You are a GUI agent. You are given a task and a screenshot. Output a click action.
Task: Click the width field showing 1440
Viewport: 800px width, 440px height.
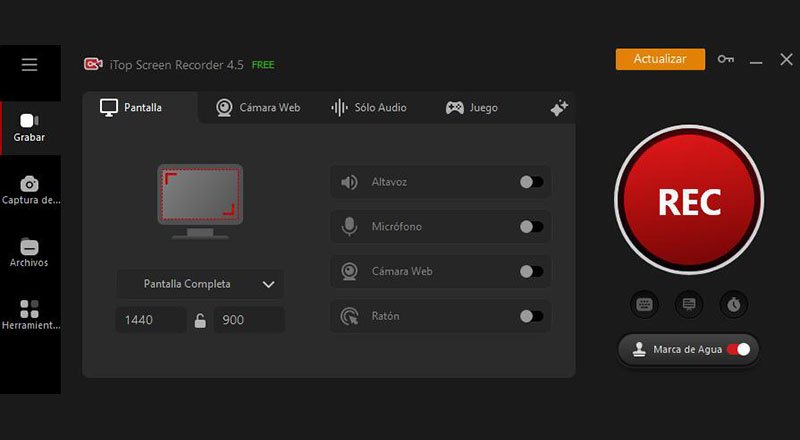tap(150, 321)
